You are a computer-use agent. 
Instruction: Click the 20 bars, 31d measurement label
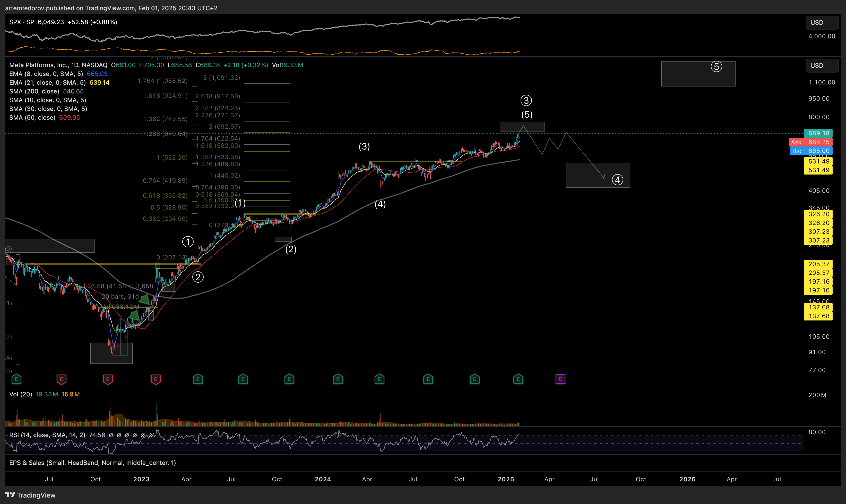[x=120, y=297]
